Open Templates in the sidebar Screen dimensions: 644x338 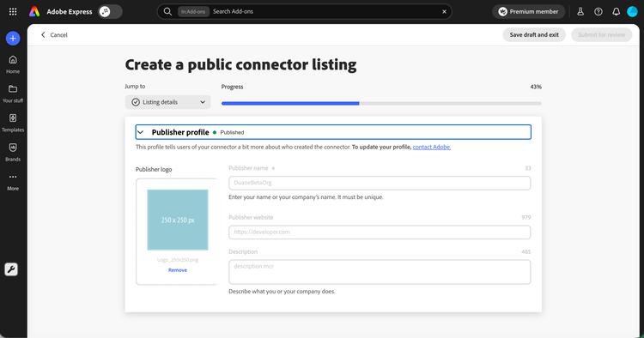(13, 123)
